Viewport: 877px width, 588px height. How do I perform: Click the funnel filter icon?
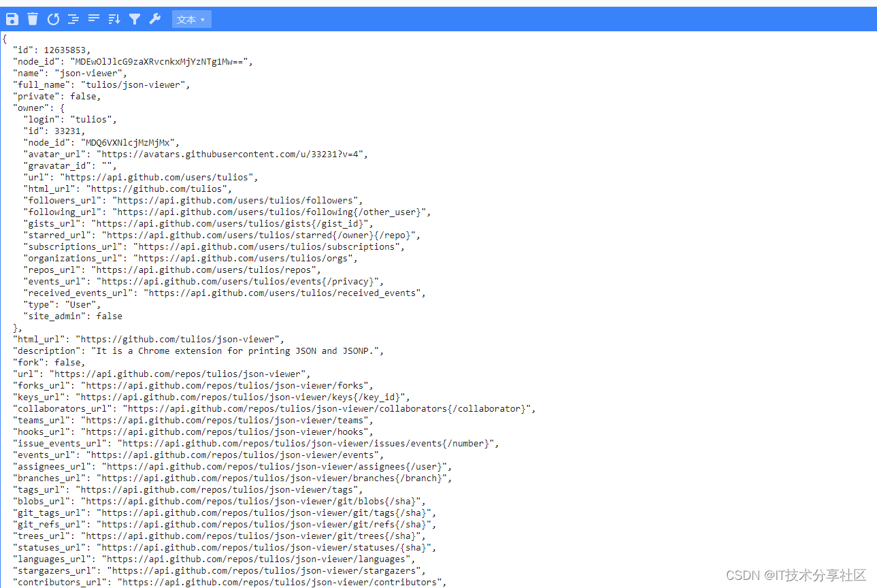(x=135, y=19)
